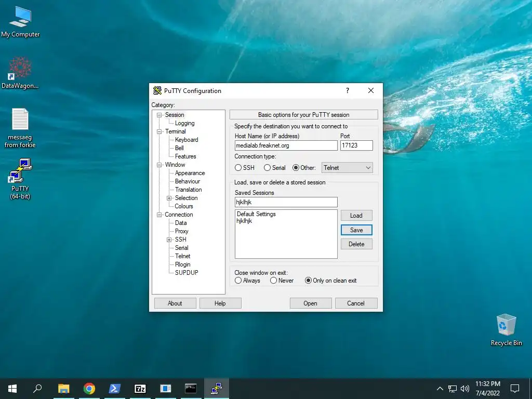Open My Computer desktop icon
This screenshot has height=399, width=532.
pyautogui.click(x=20, y=21)
